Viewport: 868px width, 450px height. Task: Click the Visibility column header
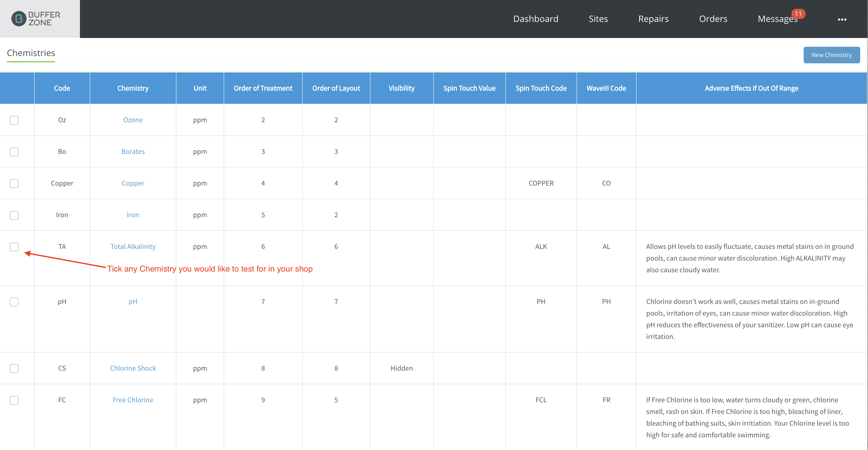401,88
